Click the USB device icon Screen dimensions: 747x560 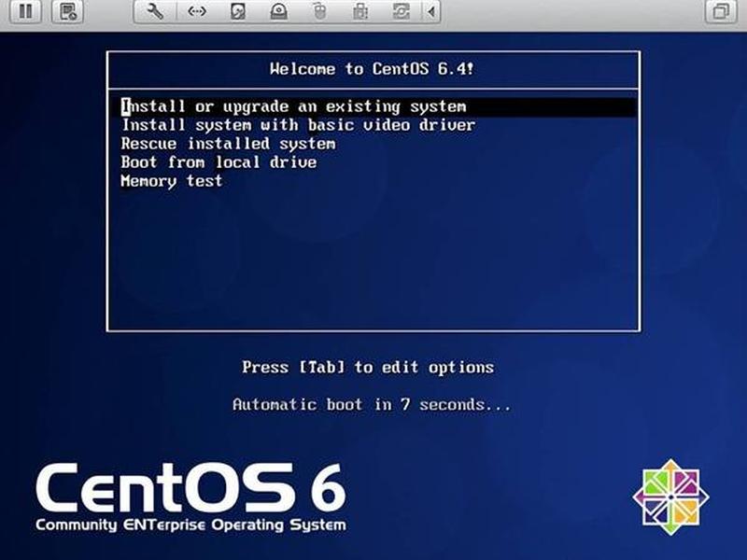tap(360, 11)
